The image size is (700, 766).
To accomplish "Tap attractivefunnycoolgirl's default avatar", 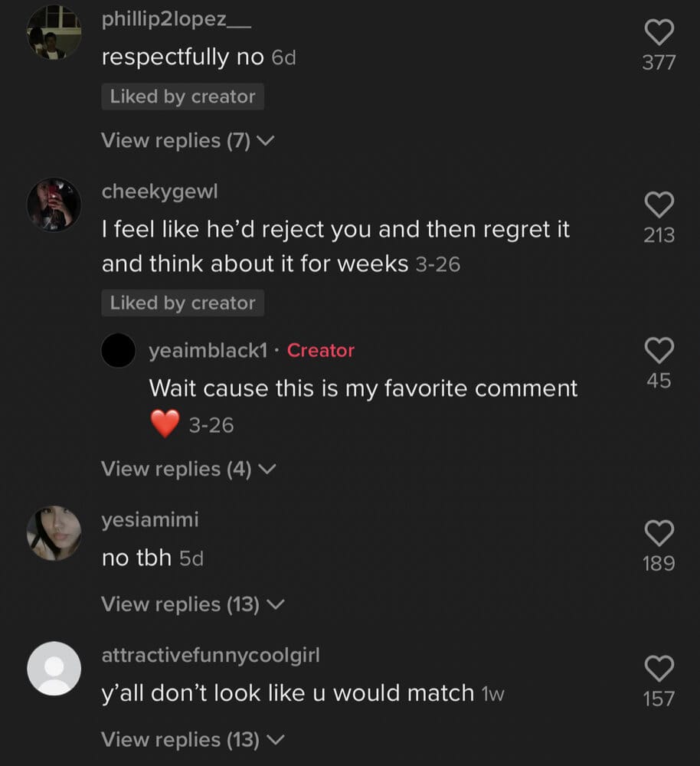I will tap(54, 669).
